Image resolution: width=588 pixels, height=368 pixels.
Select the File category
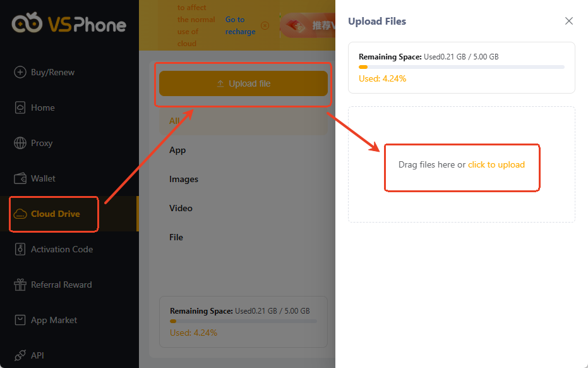176,237
